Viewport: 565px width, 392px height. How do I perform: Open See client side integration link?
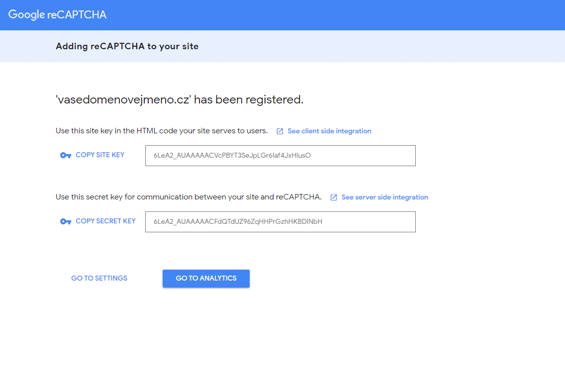click(x=329, y=131)
